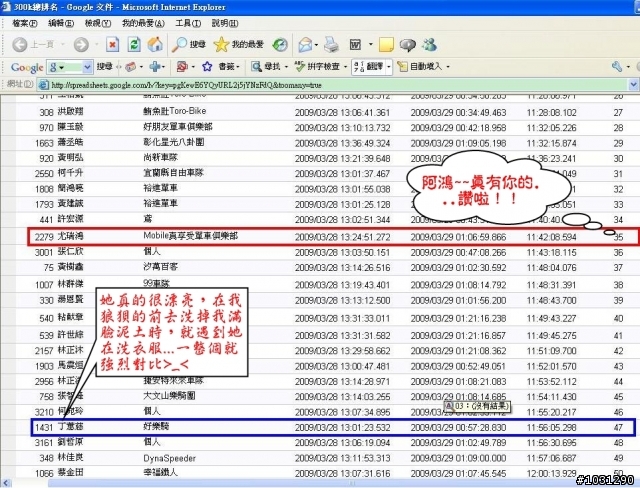Open the Messenger people icon
This screenshot has height=488, width=640.
tap(429, 44)
